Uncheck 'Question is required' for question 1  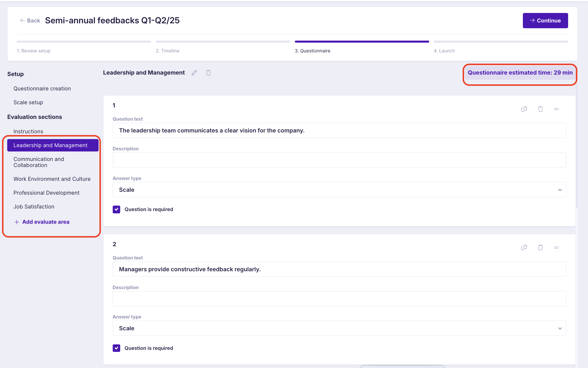click(116, 209)
